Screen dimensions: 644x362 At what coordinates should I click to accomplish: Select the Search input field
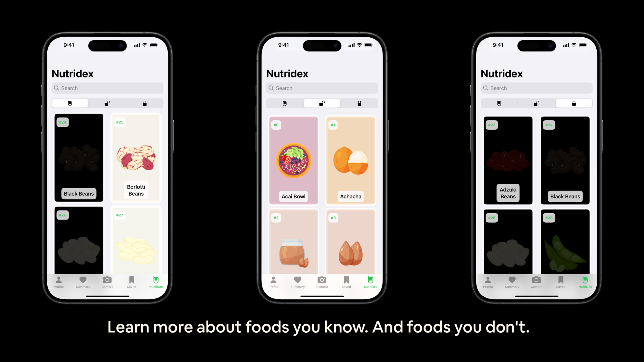coord(107,88)
